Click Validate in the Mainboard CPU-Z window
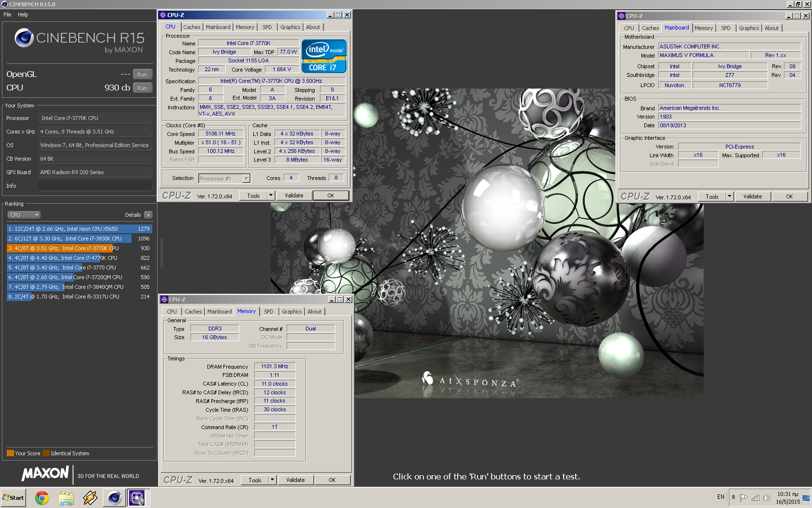The width and height of the screenshot is (812, 508). (x=753, y=196)
